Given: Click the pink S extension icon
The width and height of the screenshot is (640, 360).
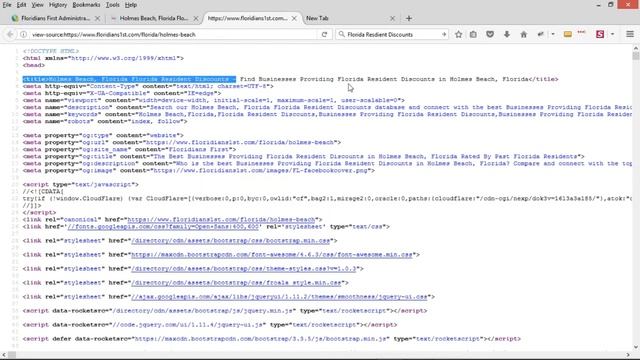Looking at the screenshot, I should tap(600, 35).
